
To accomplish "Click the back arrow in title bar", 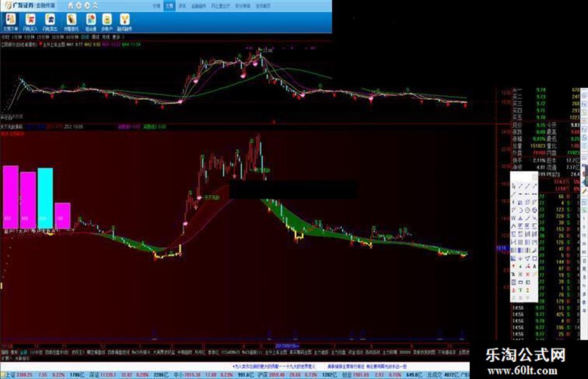I will coord(79,6).
